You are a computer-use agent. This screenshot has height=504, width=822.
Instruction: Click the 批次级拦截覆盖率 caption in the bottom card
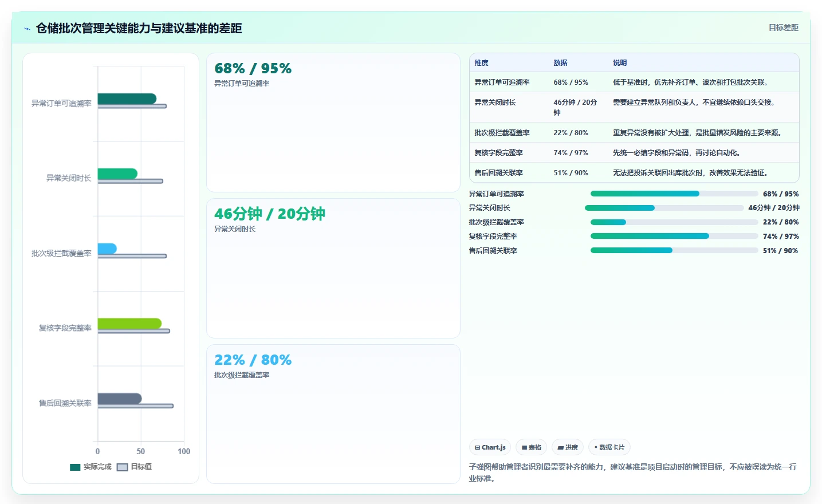(242, 375)
